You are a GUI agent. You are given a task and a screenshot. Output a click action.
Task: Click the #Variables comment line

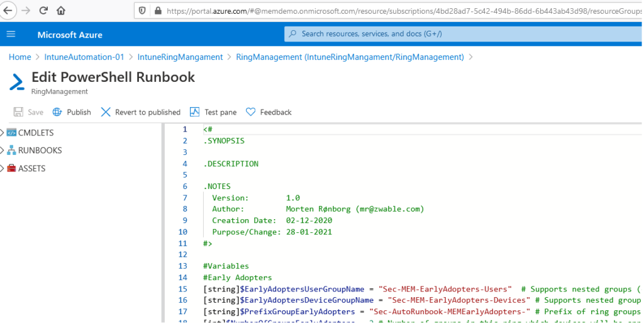[x=226, y=266]
